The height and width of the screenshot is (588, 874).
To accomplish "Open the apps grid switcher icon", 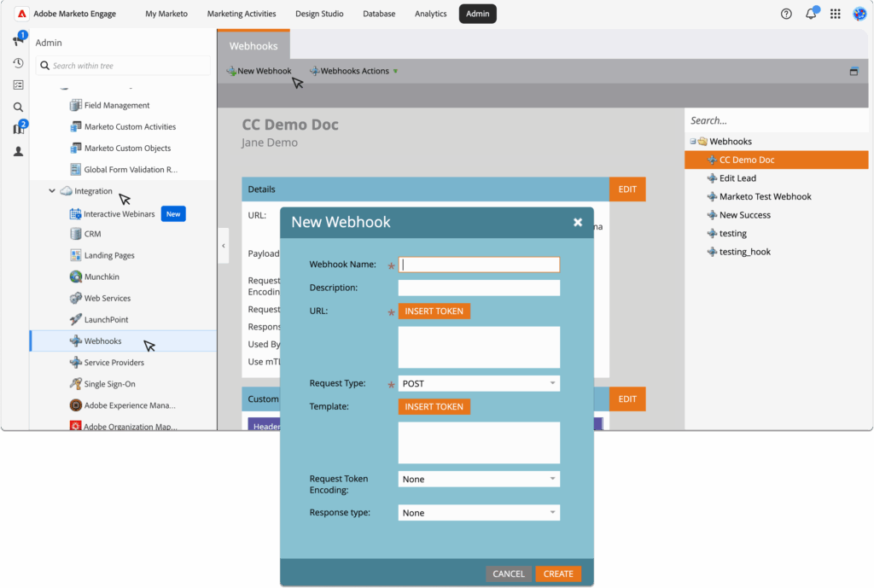I will 836,14.
